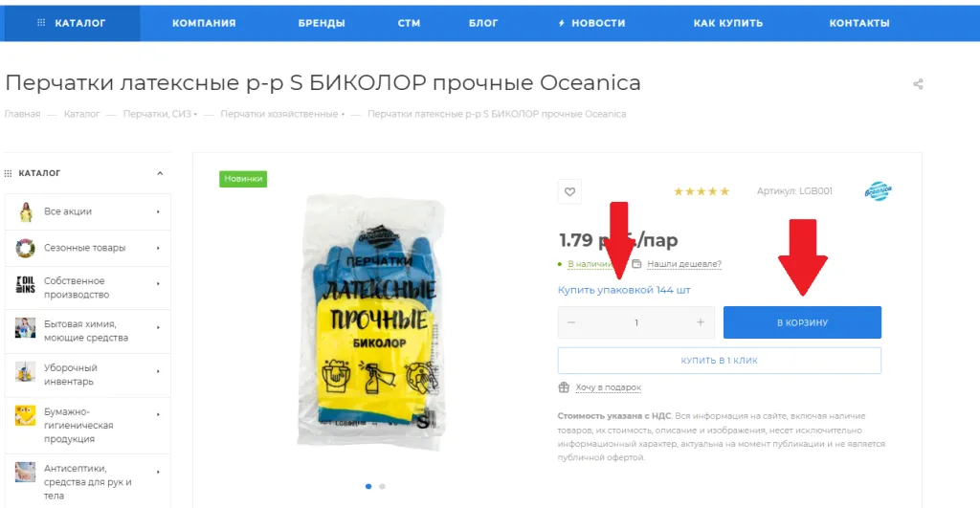
Task: Click the Купить в 1 клик button
Action: (x=720, y=361)
